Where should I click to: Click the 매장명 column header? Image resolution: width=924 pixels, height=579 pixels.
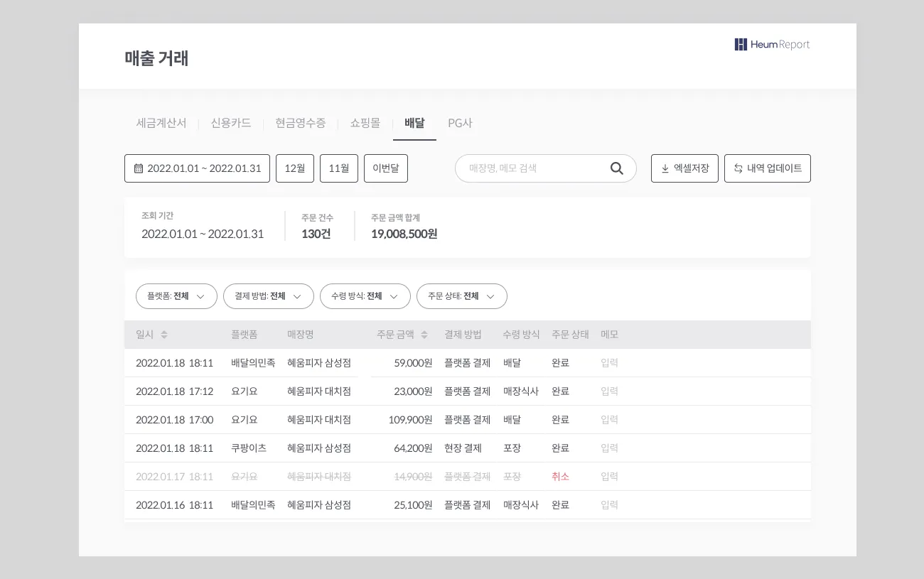pyautogui.click(x=300, y=335)
